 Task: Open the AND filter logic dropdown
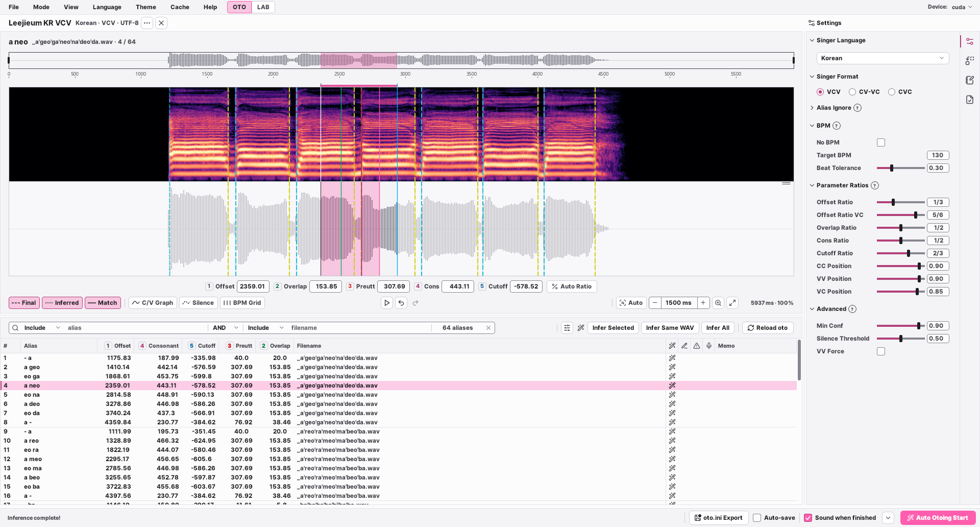(x=226, y=328)
